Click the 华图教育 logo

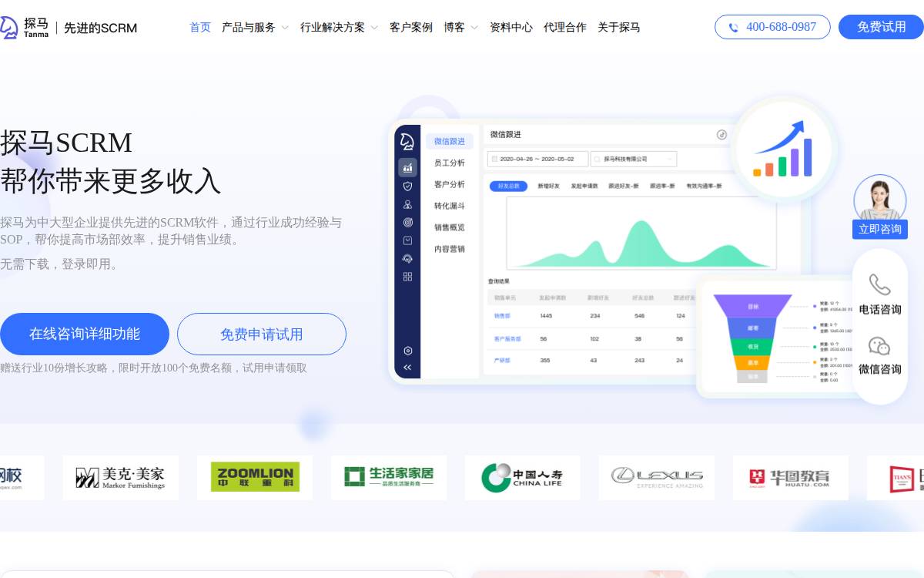tap(791, 478)
